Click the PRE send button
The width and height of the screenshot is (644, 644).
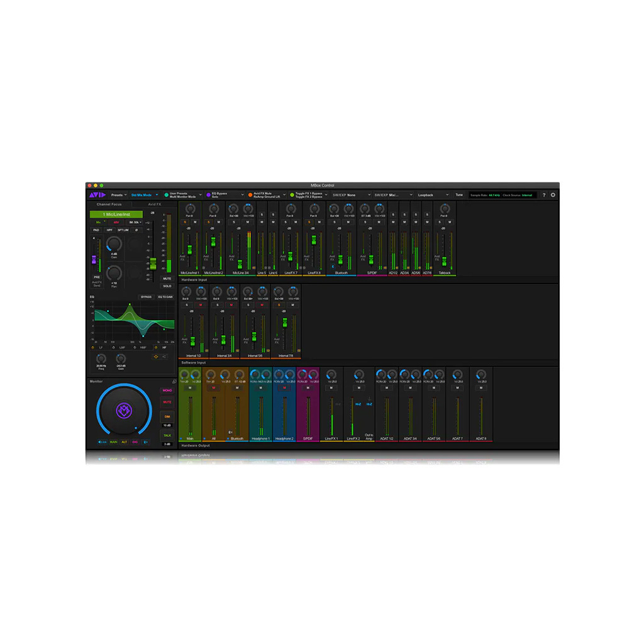tap(96, 277)
